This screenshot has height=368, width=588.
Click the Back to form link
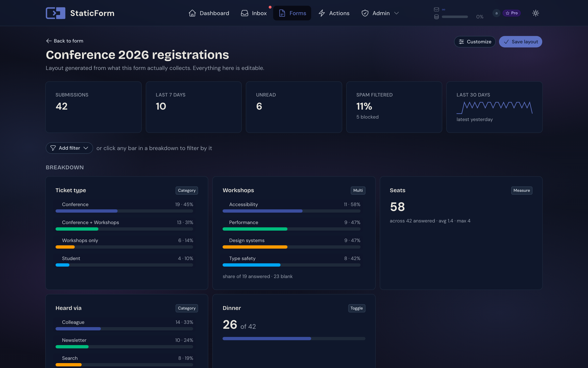click(x=65, y=41)
